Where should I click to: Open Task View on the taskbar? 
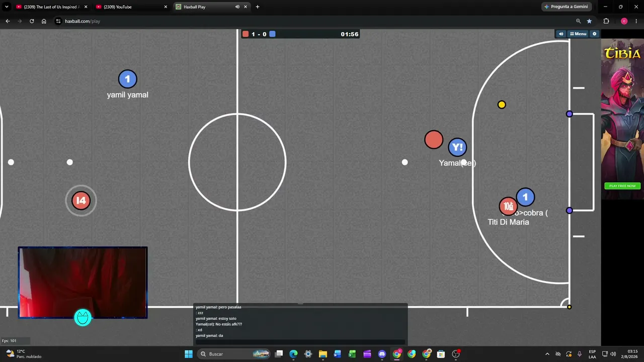tap(279, 354)
